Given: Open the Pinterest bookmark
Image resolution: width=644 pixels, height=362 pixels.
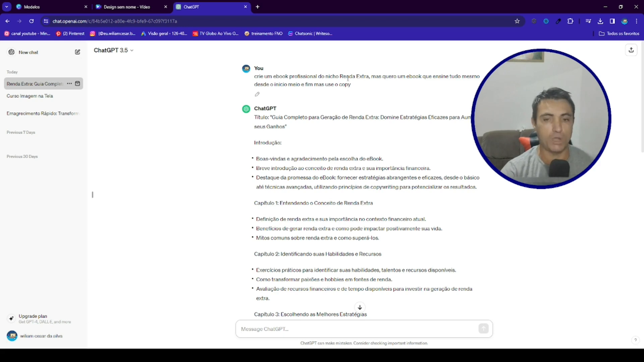Looking at the screenshot, I should (x=70, y=34).
